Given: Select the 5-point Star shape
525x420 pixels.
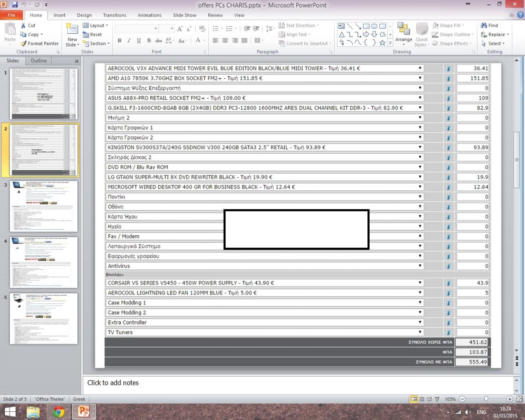Looking at the screenshot, I should coord(383,42).
